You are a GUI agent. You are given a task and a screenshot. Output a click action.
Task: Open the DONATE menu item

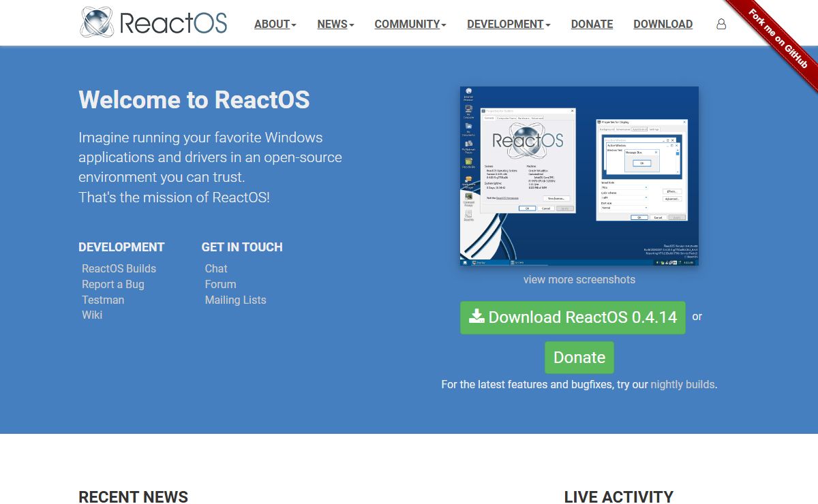click(592, 24)
